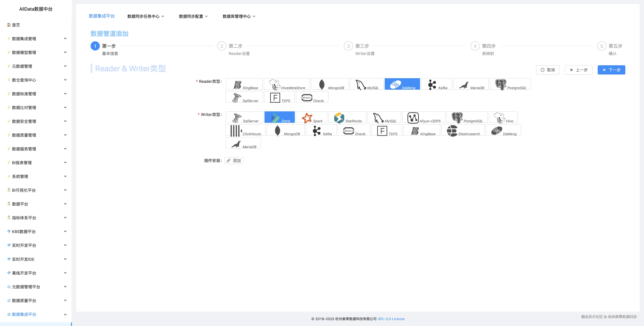Pick the ClickHouse Writer option
644x326 pixels.
(245, 130)
